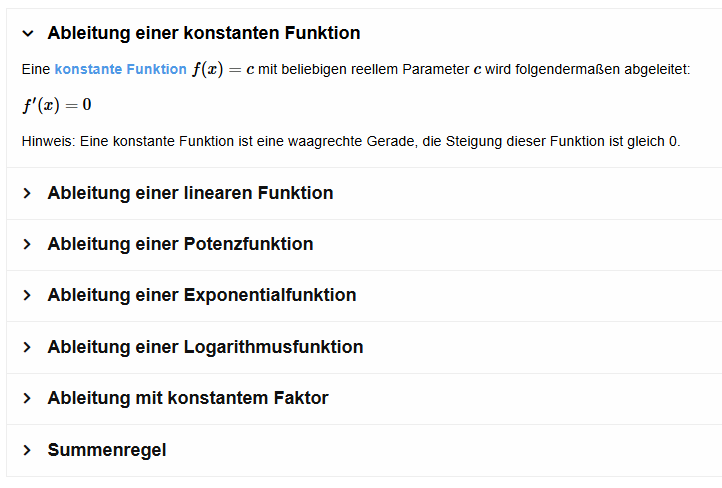Click the Hinweis note about waagrechte Gerade

tap(350, 141)
